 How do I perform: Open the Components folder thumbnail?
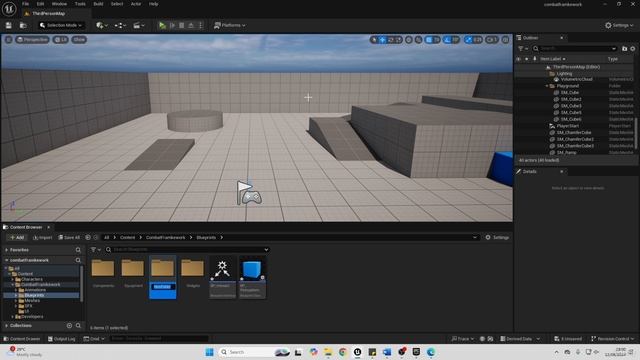point(103,269)
